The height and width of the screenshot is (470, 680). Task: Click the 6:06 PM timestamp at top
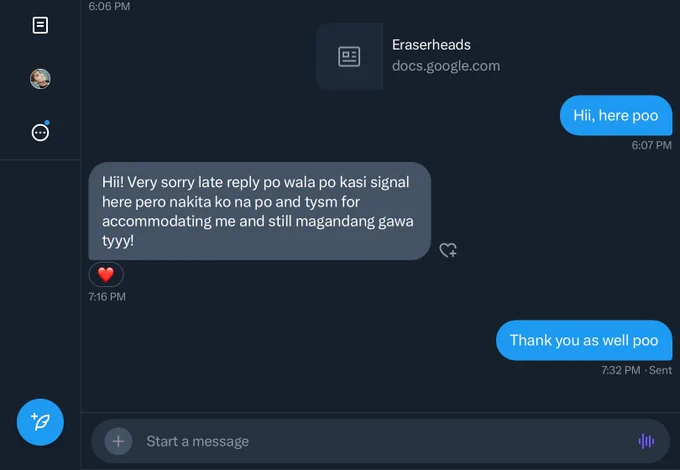[109, 6]
